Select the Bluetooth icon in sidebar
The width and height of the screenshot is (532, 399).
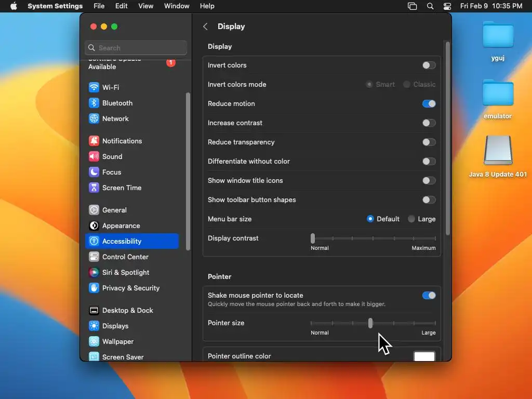[94, 103]
